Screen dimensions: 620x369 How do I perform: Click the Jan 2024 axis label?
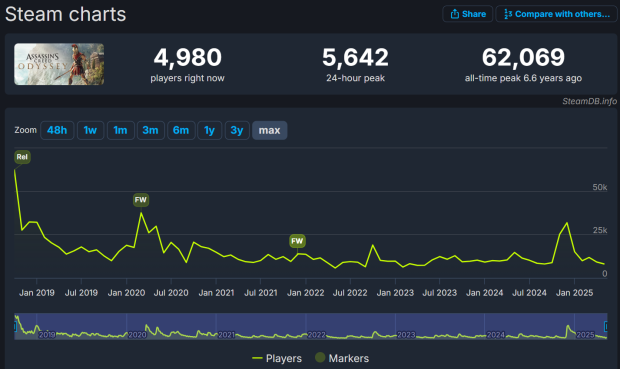coord(484,293)
